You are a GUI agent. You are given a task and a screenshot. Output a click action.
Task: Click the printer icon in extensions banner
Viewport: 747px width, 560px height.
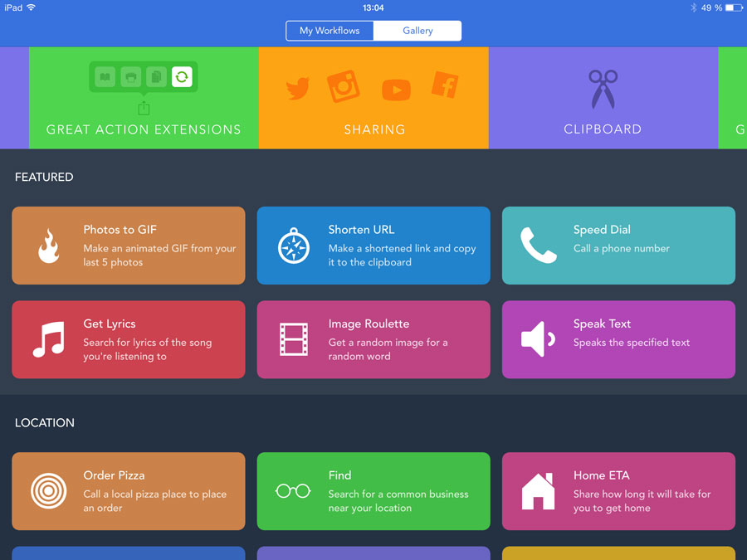pyautogui.click(x=130, y=76)
